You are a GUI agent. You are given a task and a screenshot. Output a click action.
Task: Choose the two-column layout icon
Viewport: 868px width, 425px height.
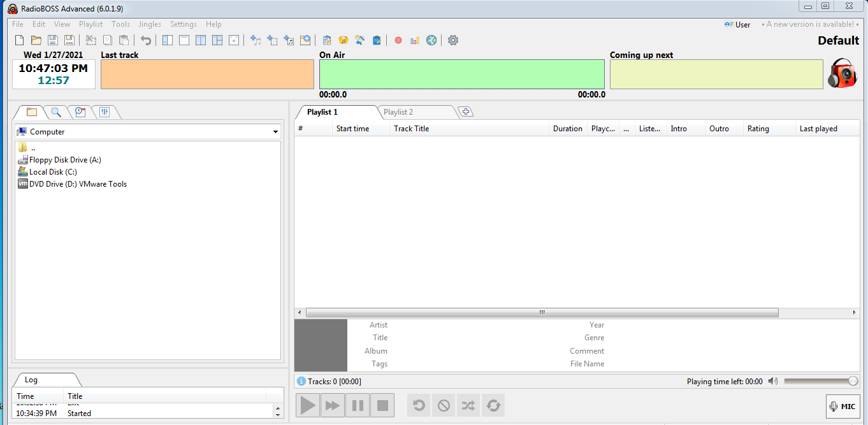201,40
